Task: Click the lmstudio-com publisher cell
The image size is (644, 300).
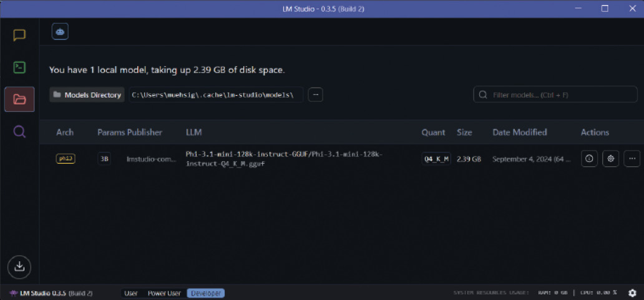Action: 152,159
